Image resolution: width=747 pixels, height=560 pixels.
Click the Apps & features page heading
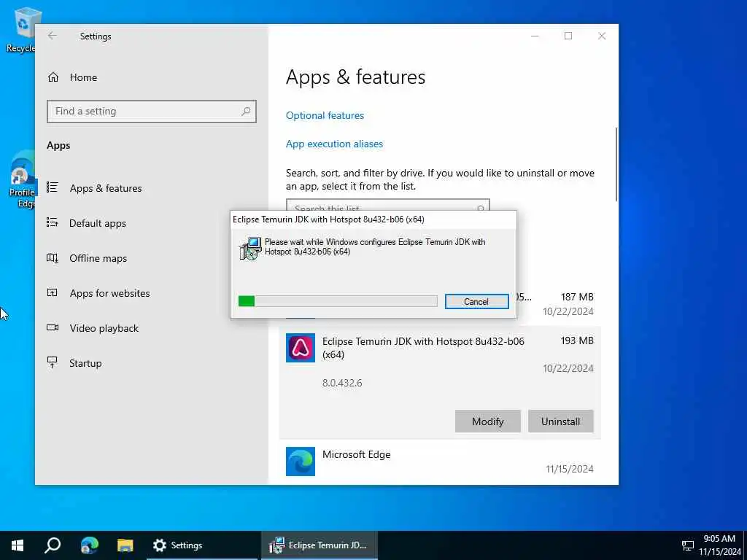(x=355, y=77)
